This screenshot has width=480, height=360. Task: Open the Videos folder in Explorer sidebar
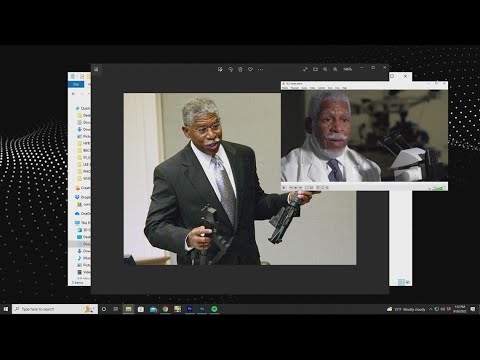84,272
